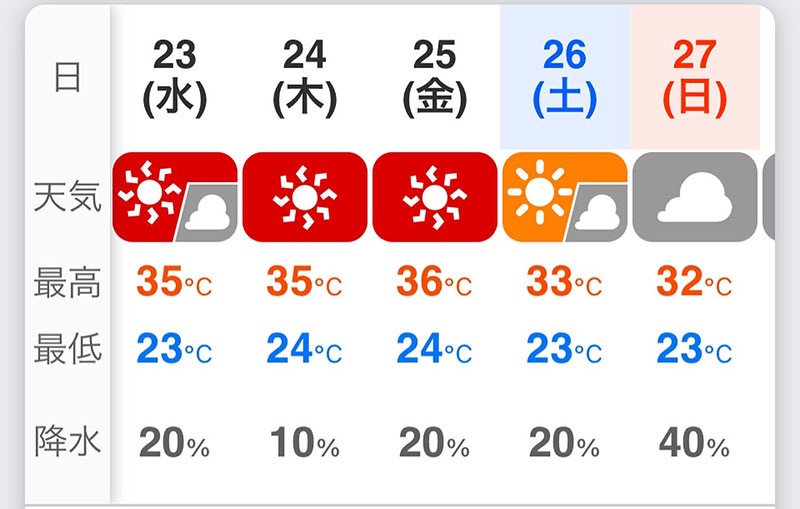Select the blue 26 (土) Saturday header

coord(564,77)
